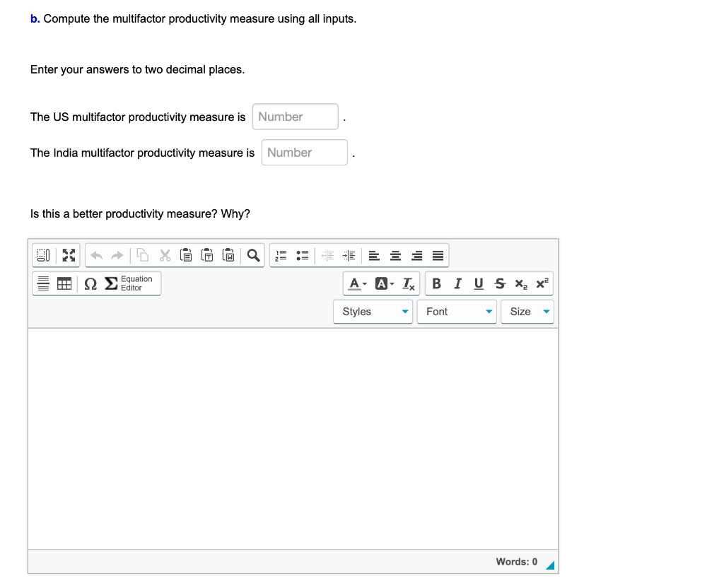The width and height of the screenshot is (724, 588).
Task: Toggle strikethrough formatting
Action: (x=500, y=283)
